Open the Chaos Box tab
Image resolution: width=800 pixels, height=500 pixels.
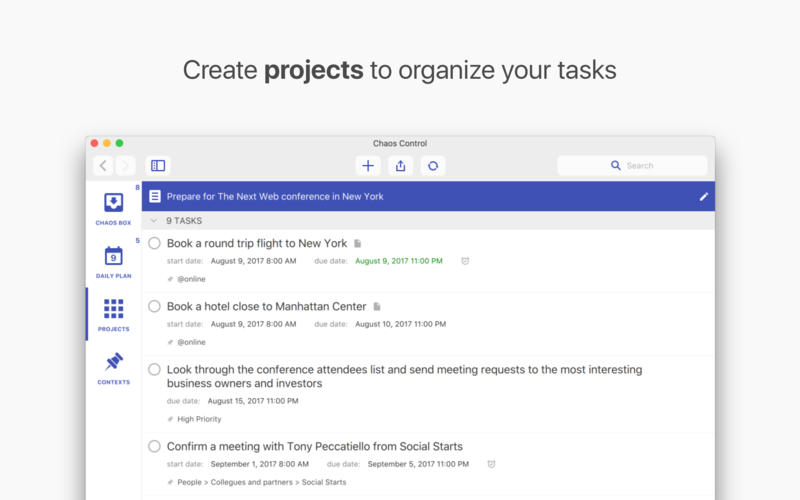point(113,208)
